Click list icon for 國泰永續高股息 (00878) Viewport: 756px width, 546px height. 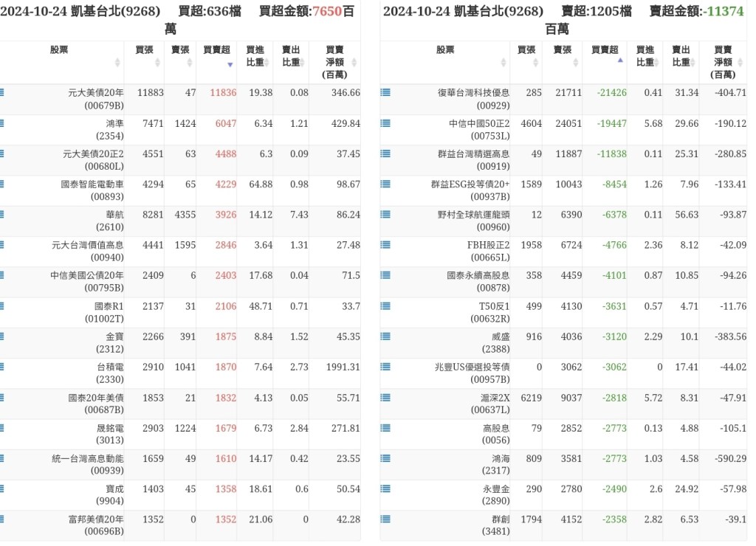point(385,275)
